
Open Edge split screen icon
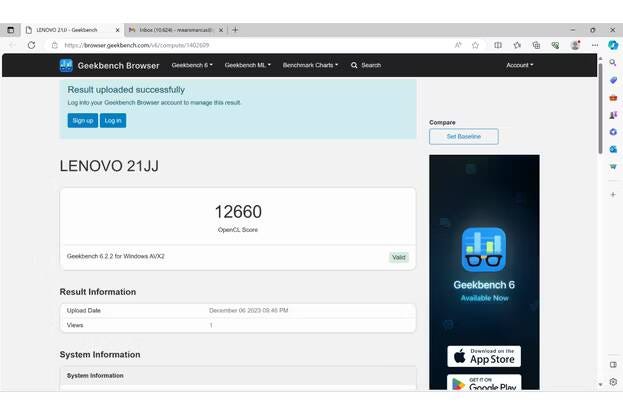[x=498, y=45]
